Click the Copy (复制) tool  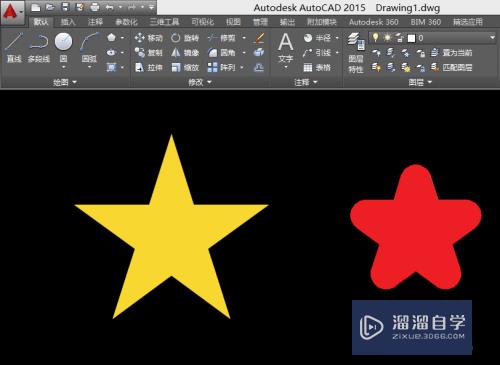[149, 53]
